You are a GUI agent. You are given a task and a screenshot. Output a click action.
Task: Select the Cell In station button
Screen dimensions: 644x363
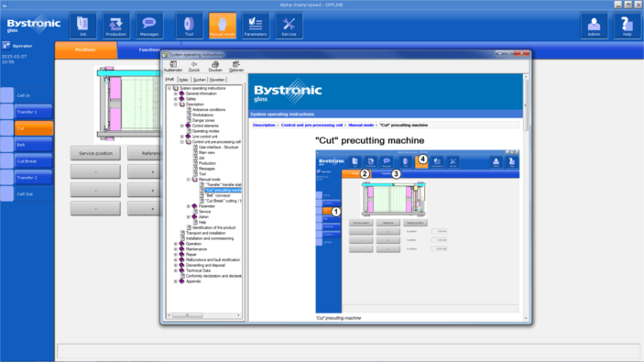point(34,95)
